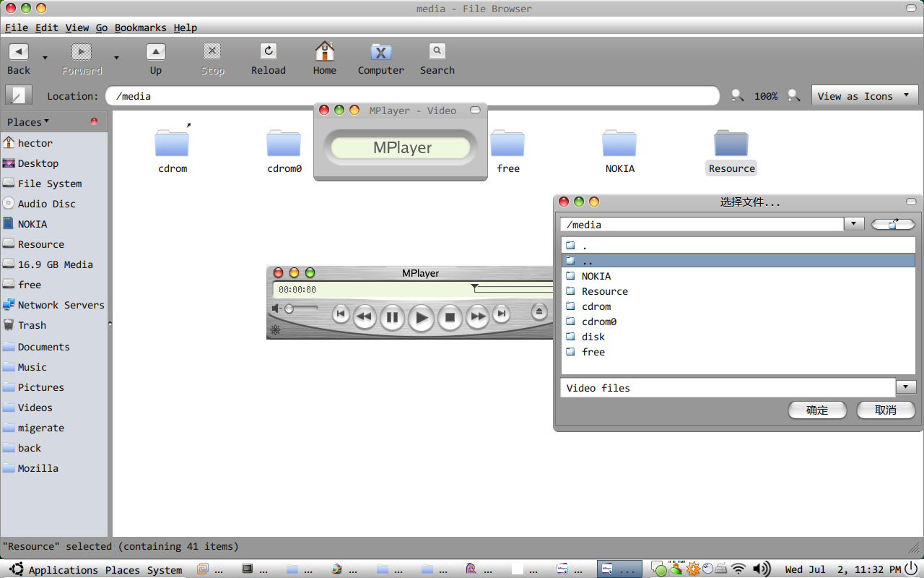924x578 pixels.
Task: Select disk in the file dialog list
Action: click(738, 337)
